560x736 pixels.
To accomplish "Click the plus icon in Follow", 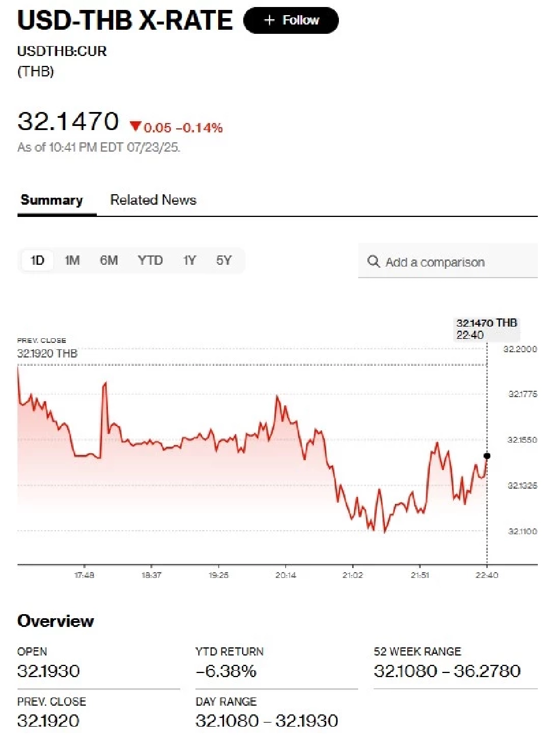I will pyautogui.click(x=269, y=20).
